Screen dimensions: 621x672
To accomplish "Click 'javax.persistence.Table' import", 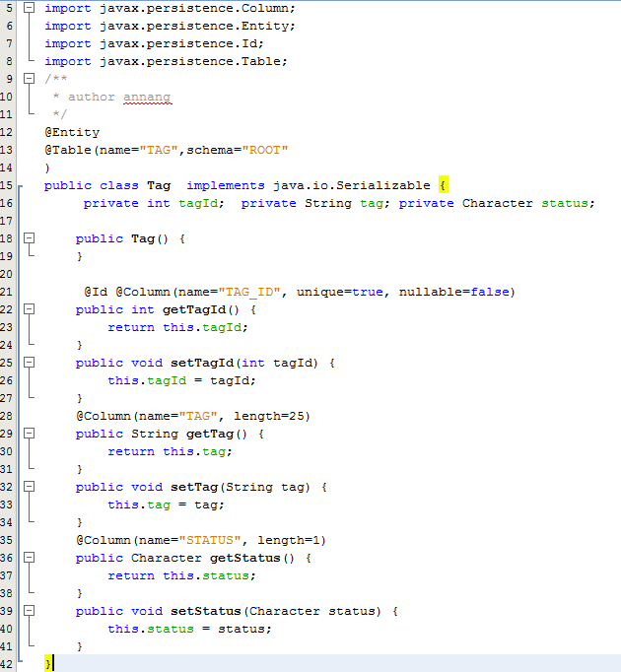I will [190, 61].
